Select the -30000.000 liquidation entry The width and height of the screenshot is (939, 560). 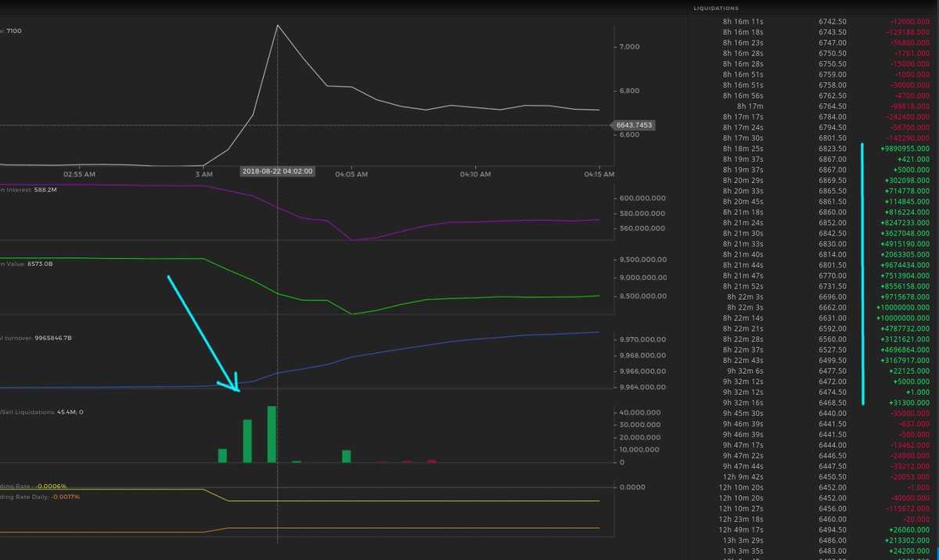point(911,85)
